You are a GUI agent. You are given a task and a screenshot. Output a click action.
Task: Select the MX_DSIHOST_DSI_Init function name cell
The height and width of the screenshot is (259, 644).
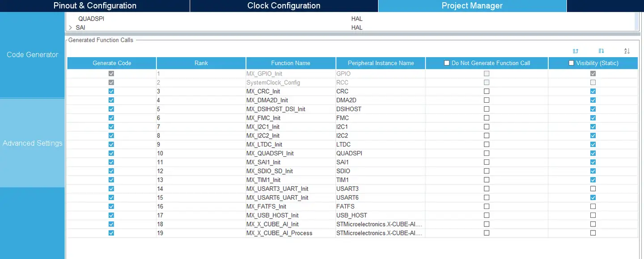291,109
